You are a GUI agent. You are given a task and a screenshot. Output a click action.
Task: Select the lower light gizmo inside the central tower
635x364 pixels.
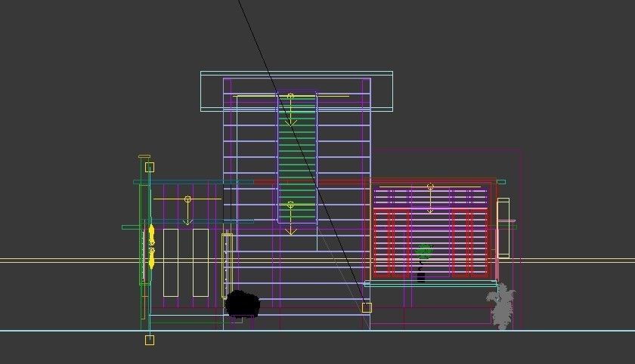click(290, 219)
